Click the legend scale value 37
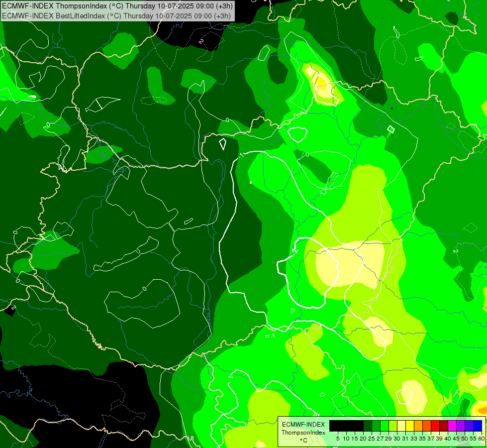Screen dimensions: 487x448 click(x=431, y=439)
